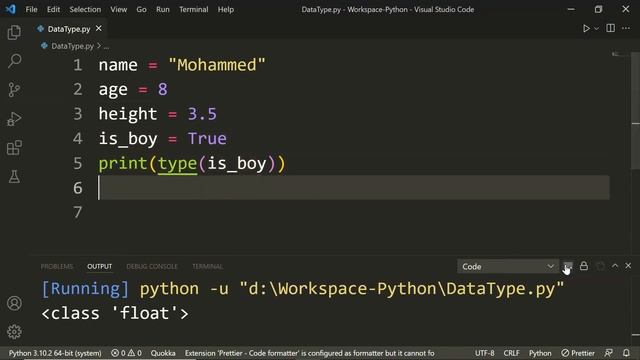This screenshot has height=360, width=640.
Task: Expand the run button dropdown arrow
Action: tap(596, 29)
